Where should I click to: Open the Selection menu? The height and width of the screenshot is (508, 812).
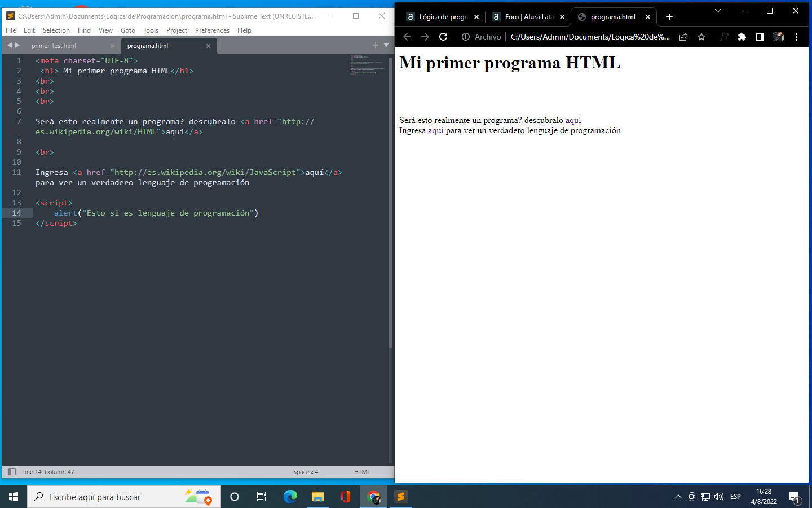point(56,30)
